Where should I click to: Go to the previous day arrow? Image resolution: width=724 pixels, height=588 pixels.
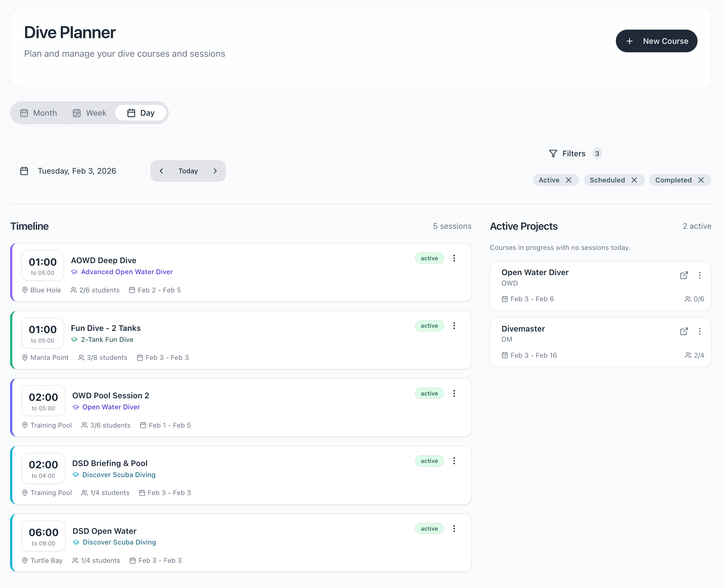[x=161, y=171]
